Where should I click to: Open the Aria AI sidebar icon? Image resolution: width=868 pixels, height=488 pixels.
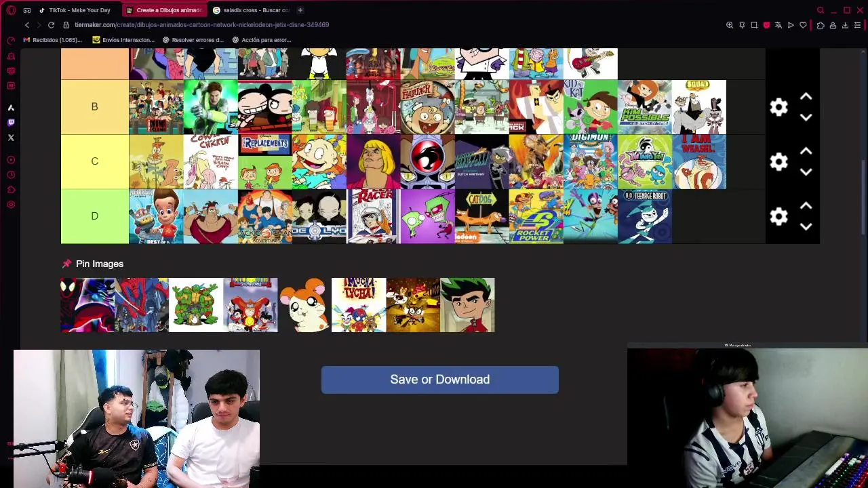tap(11, 108)
